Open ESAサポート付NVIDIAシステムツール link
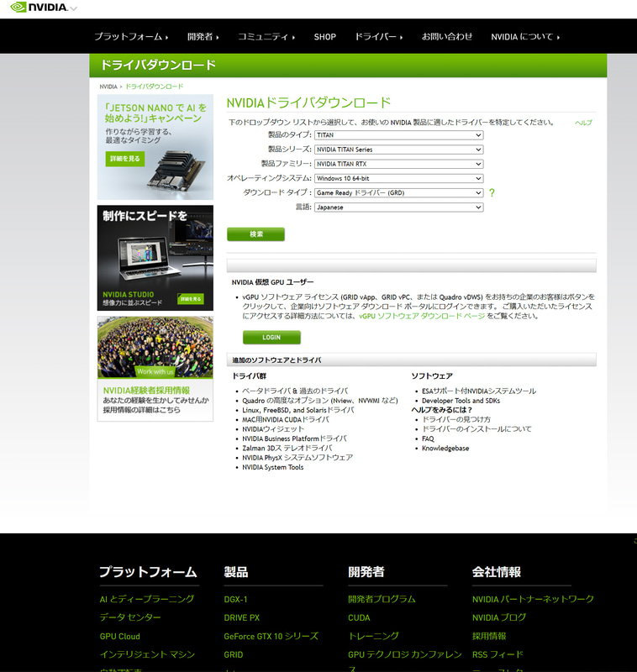The image size is (637, 672). coord(479,391)
